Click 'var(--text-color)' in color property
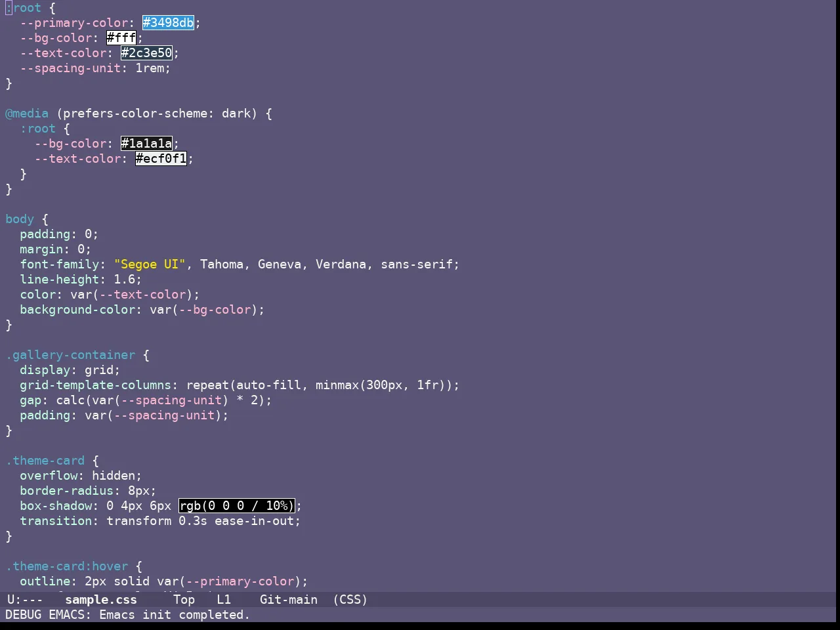The height and width of the screenshot is (630, 840). 132,295
